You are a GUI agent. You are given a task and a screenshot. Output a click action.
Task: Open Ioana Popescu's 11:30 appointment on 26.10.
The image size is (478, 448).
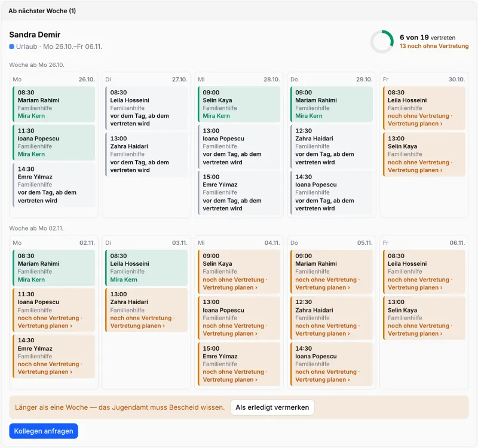point(54,142)
